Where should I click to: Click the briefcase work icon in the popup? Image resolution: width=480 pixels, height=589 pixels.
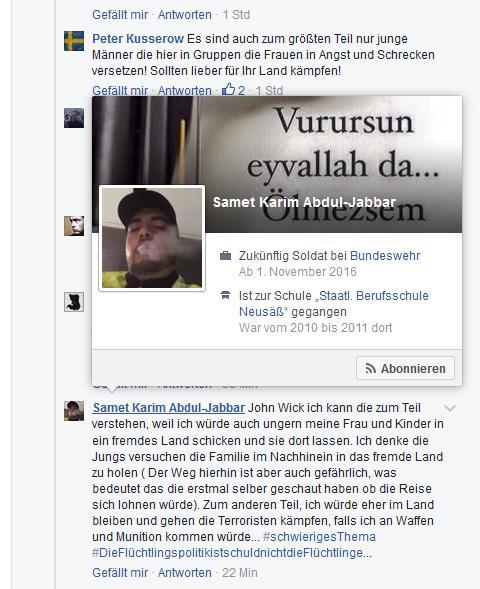pyautogui.click(x=225, y=255)
